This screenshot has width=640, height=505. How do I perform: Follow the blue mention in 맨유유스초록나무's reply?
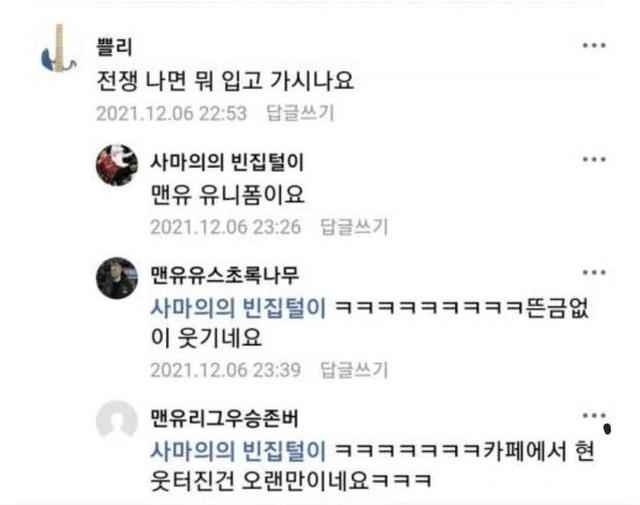[238, 308]
